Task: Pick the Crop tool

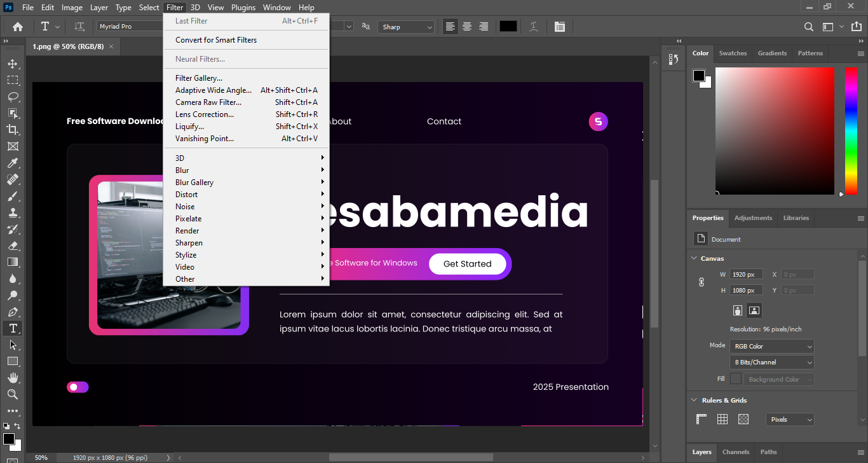Action: (13, 130)
